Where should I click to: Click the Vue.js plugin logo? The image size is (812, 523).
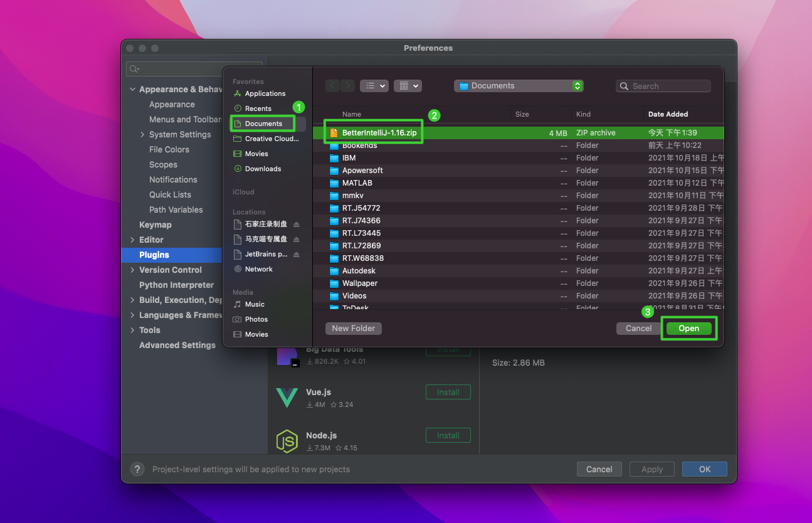[x=287, y=398]
